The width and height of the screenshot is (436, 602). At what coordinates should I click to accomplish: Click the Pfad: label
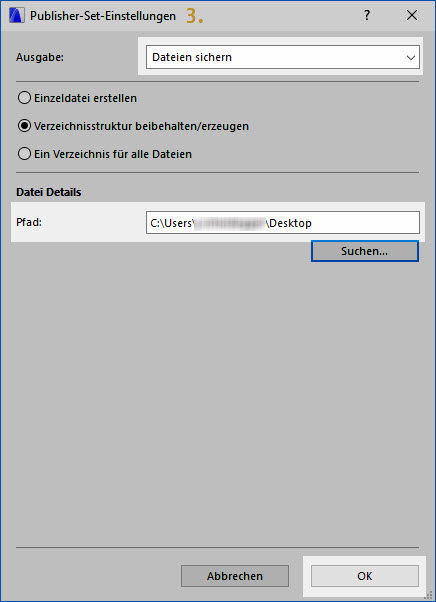(x=29, y=222)
